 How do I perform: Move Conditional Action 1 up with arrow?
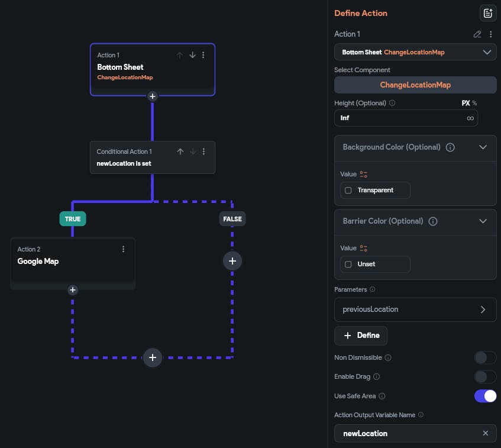pyautogui.click(x=180, y=152)
